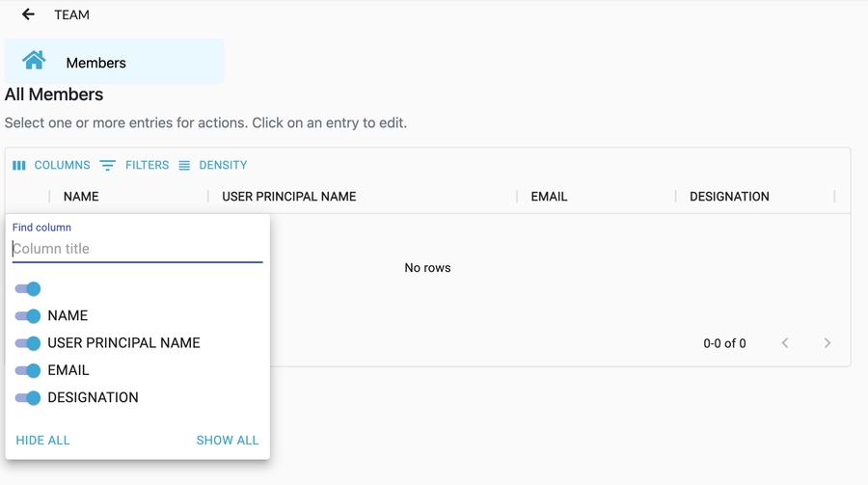This screenshot has height=485, width=868.
Task: Turn off the DESIGNATION column switch
Action: tap(28, 397)
